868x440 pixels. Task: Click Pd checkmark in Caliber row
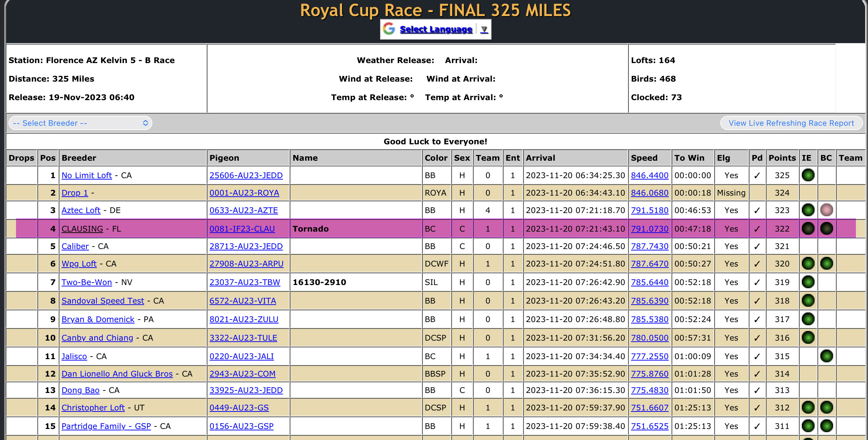(x=757, y=246)
